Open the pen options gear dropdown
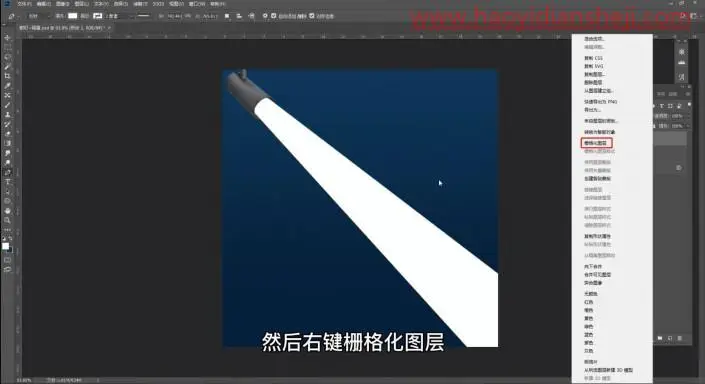Image resolution: width=705 pixels, height=384 pixels. 265,16
